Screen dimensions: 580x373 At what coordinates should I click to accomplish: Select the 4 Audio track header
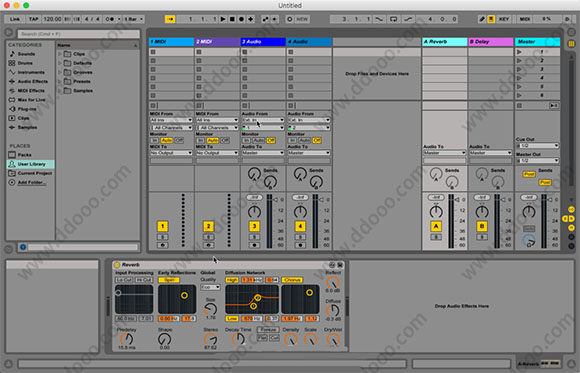point(309,42)
